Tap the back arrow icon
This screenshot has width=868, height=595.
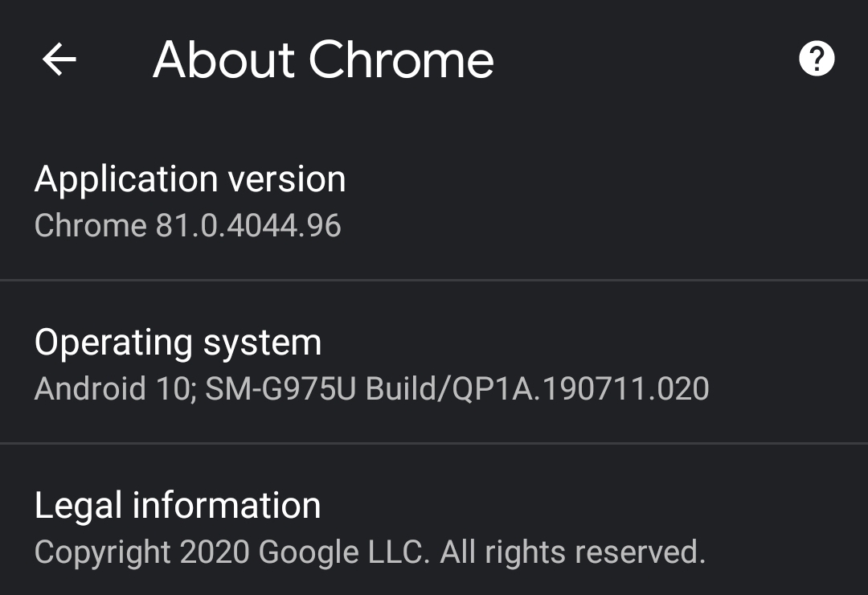tap(59, 59)
